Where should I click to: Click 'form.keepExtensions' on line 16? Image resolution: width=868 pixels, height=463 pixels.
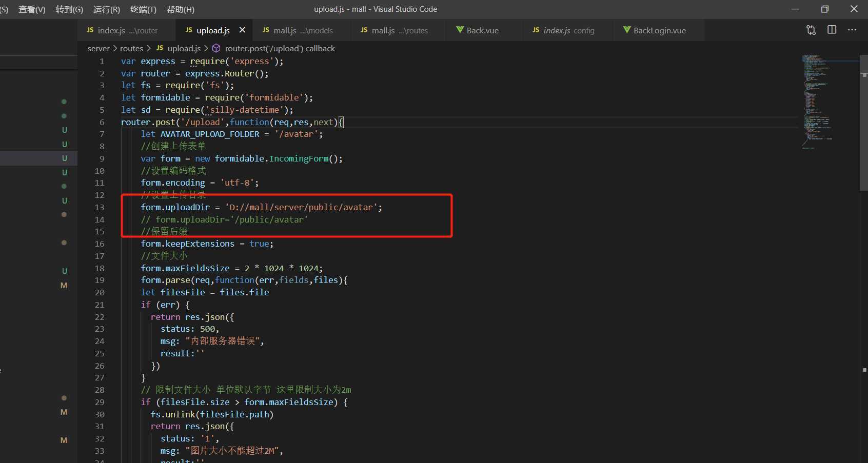coord(188,244)
